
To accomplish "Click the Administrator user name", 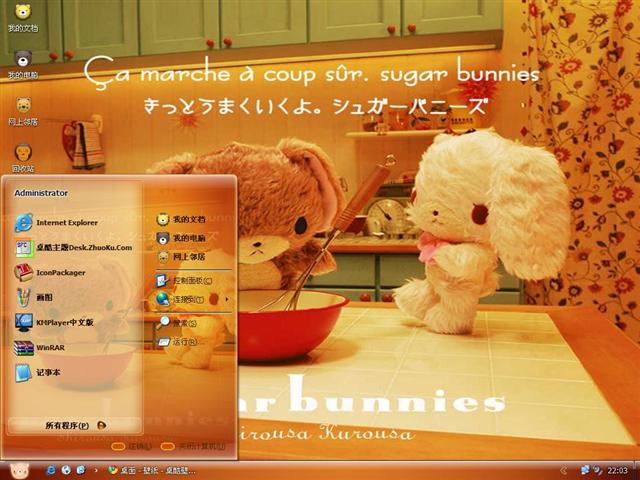I will click(x=41, y=193).
